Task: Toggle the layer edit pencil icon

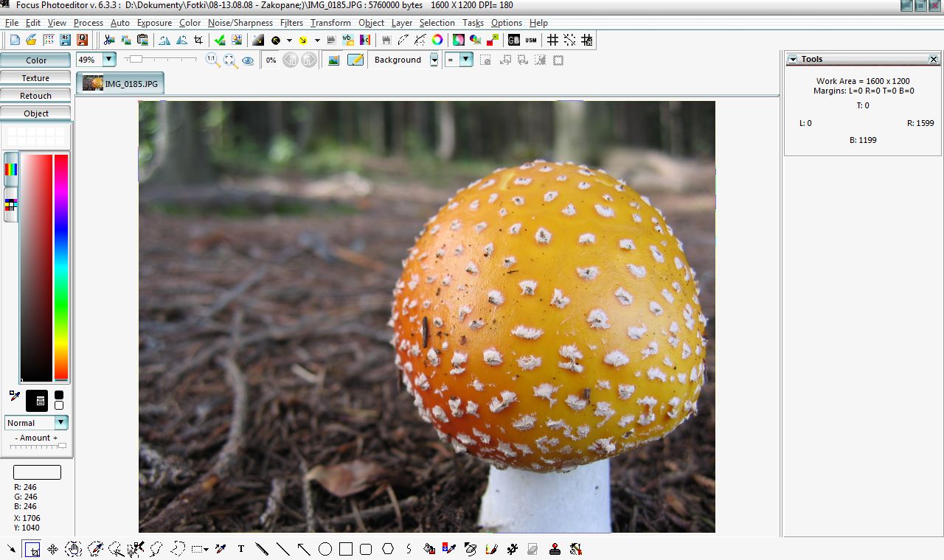Action: tap(355, 60)
